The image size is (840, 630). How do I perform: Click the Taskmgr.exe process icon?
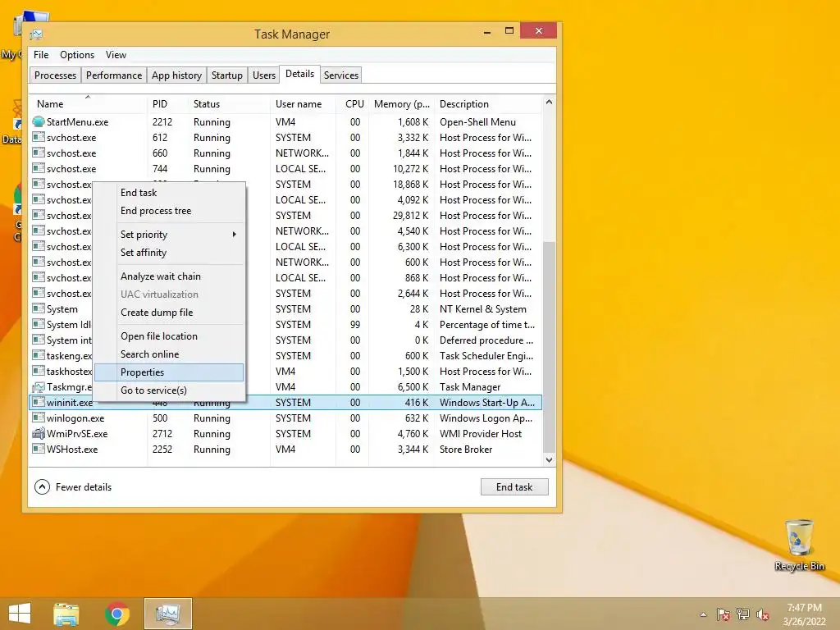click(38, 387)
